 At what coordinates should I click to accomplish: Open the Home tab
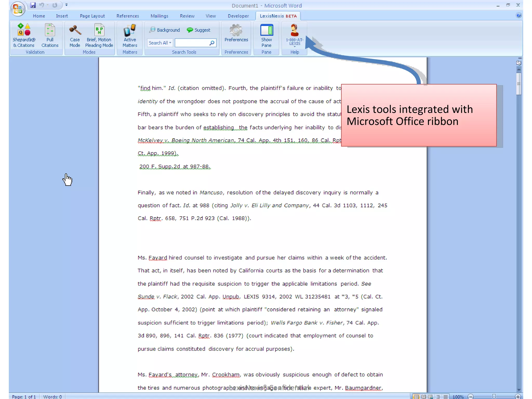(x=39, y=16)
